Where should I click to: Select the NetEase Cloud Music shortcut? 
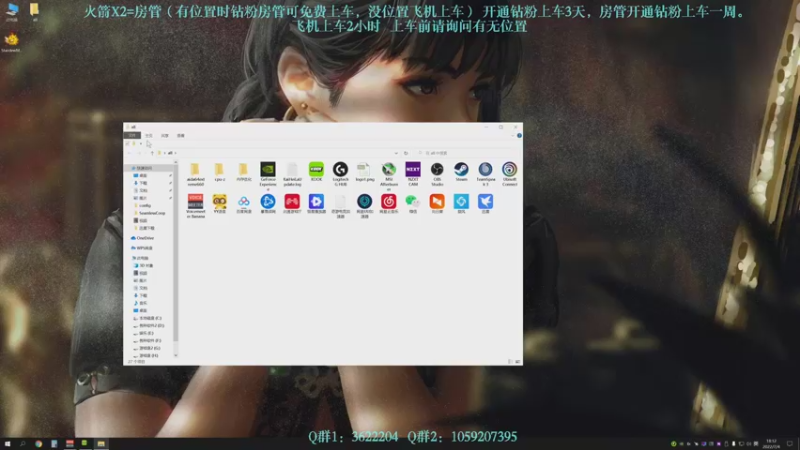point(389,204)
